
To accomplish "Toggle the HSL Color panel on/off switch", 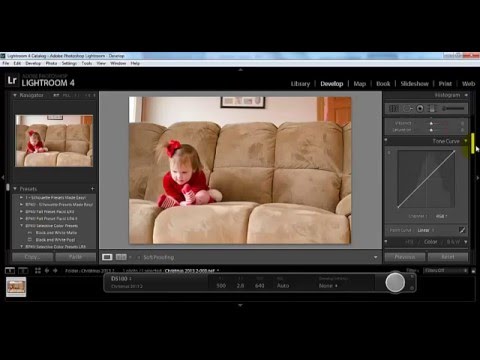I will click(386, 241).
